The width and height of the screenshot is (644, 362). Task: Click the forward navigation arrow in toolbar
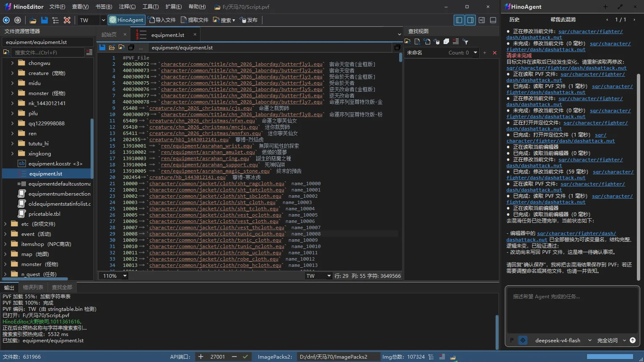pyautogui.click(x=18, y=20)
